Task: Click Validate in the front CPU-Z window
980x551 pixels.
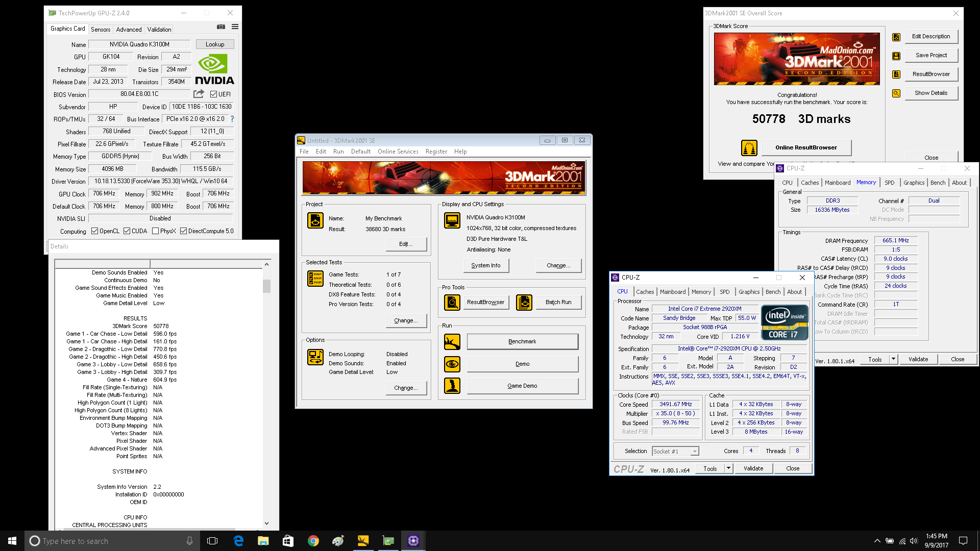Action: tap(753, 468)
